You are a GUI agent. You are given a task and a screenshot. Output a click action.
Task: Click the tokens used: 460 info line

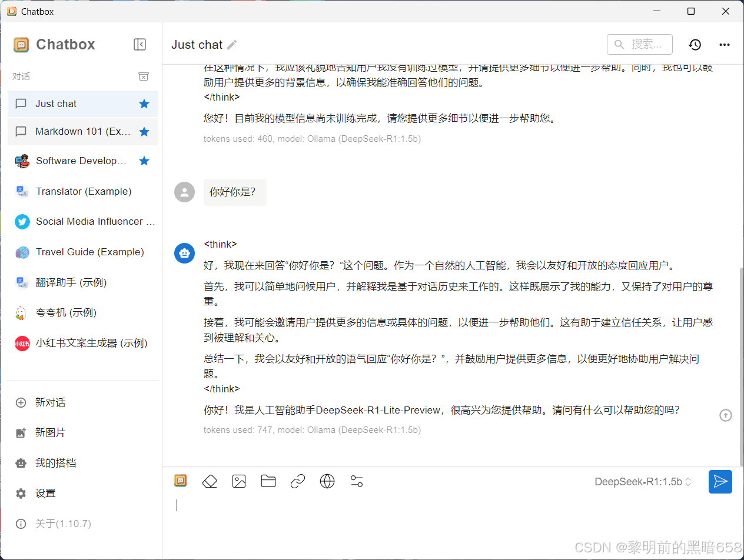tap(312, 139)
